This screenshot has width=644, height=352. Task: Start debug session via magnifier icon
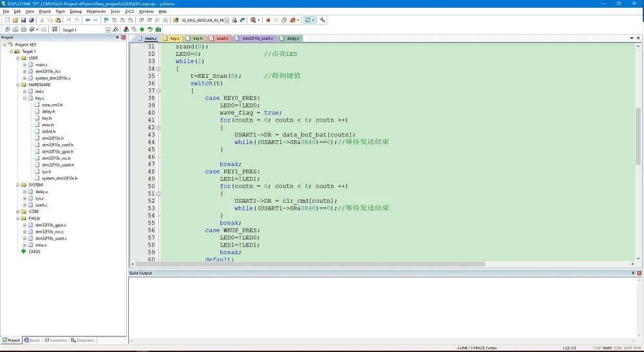coord(253,20)
